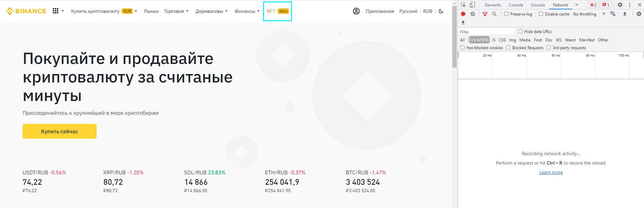Click the Binance logo
644x208 pixels.
[26, 11]
